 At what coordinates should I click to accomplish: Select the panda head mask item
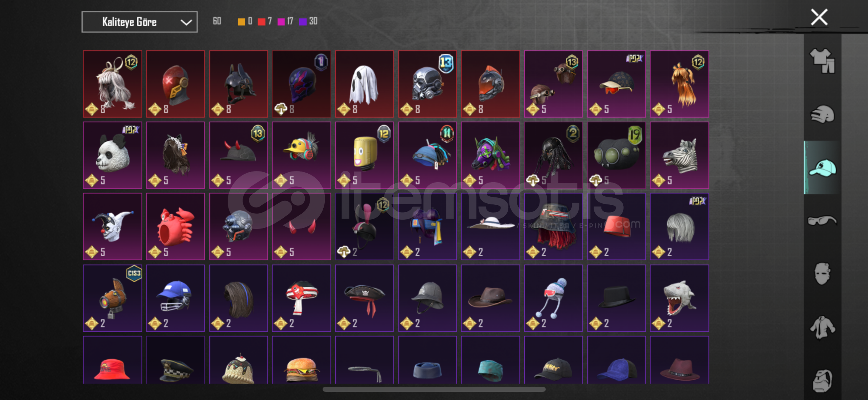tap(112, 155)
